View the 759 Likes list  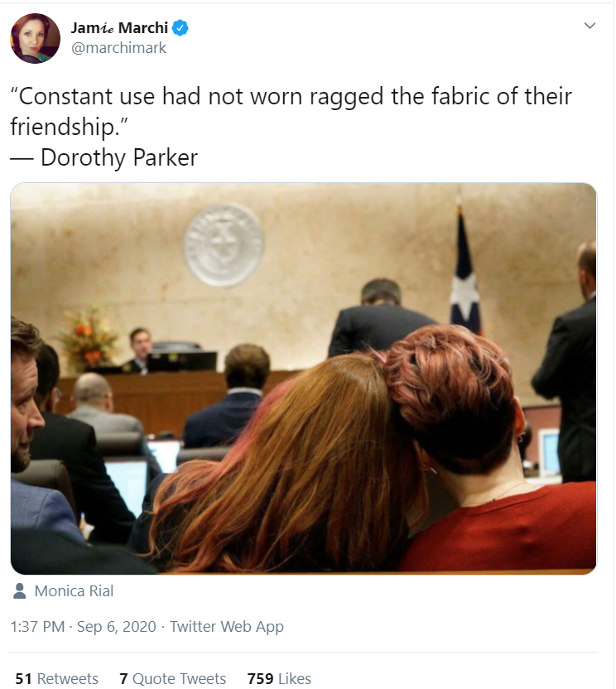tap(279, 678)
